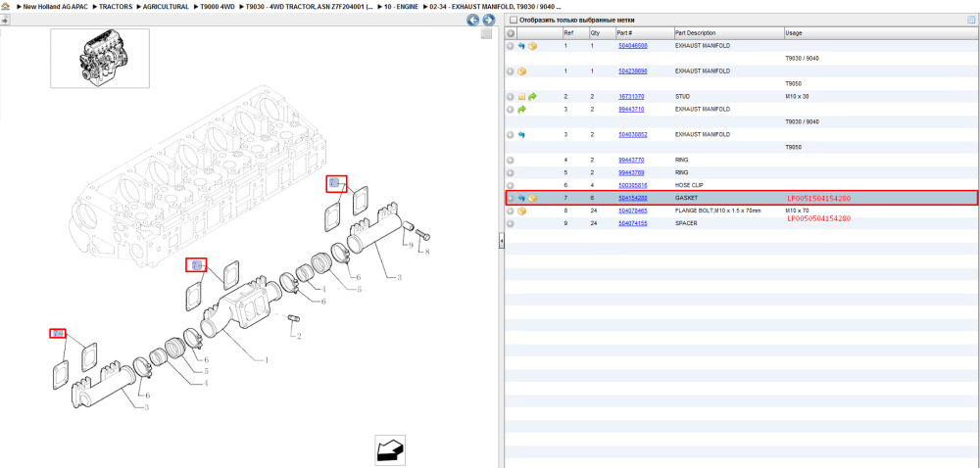Go to previous illustration with blue back arrow
The image size is (980, 468).
point(473,20)
